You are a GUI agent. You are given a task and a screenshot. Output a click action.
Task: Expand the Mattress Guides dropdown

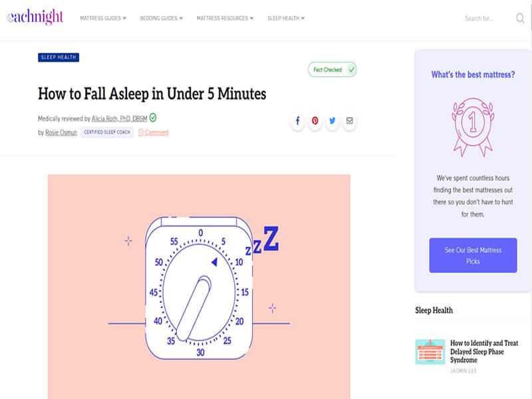pos(103,18)
